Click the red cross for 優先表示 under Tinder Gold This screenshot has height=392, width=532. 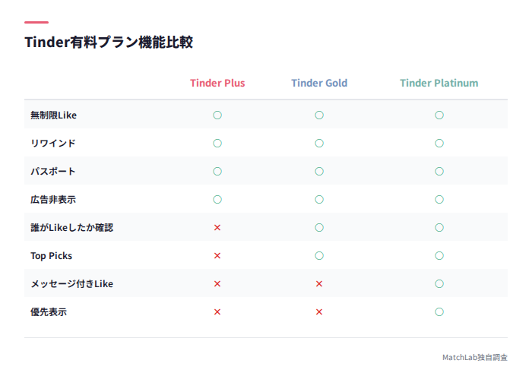point(319,312)
